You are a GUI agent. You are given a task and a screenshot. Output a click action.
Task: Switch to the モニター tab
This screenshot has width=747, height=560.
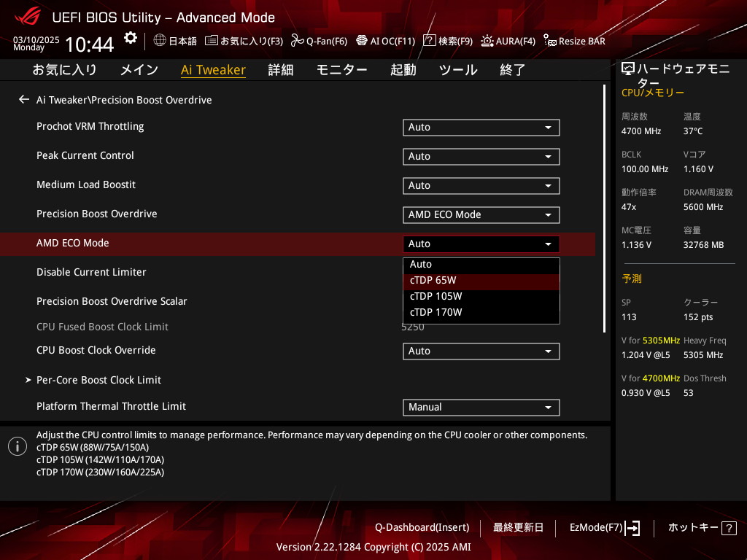coord(341,70)
